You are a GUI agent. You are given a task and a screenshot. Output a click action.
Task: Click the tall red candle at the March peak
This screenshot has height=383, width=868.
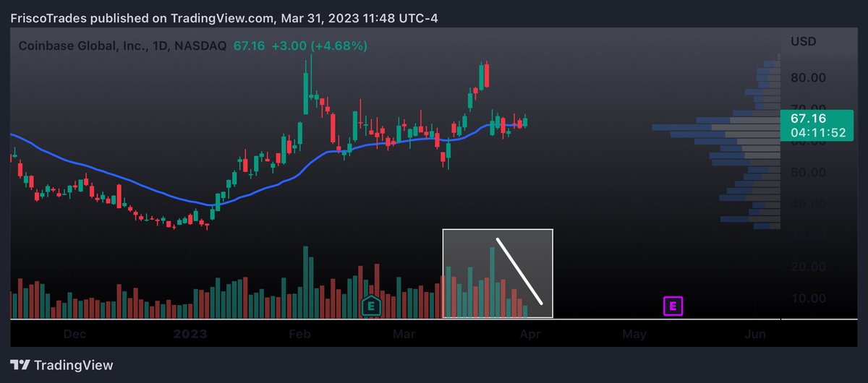(x=487, y=76)
